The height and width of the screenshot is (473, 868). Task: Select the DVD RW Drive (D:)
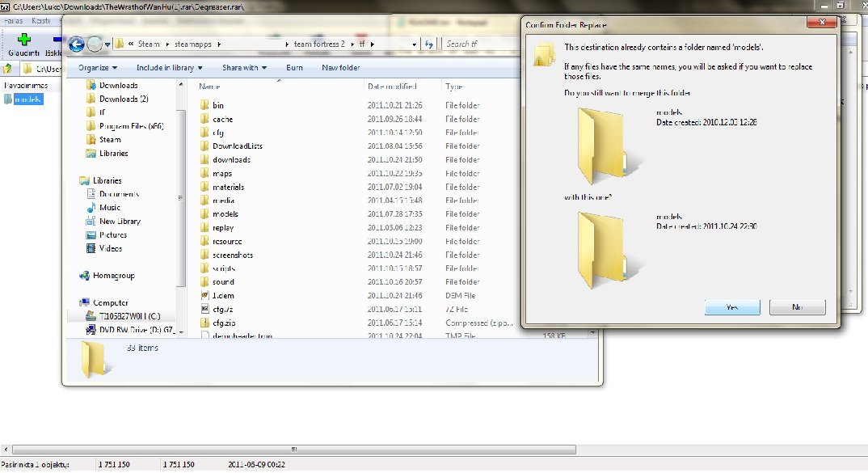129,330
